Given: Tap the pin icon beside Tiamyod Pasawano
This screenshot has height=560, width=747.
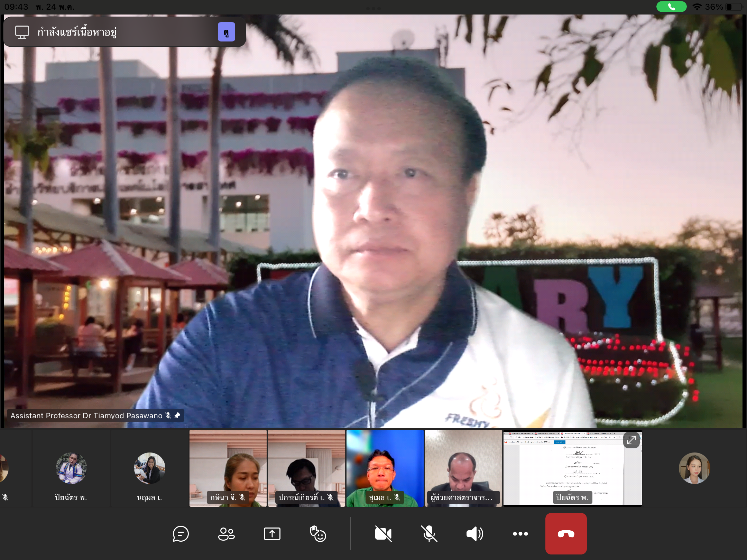Looking at the screenshot, I should (x=177, y=416).
